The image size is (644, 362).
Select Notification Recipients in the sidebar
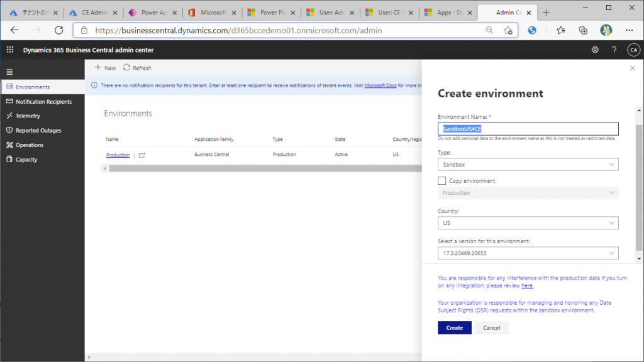click(43, 101)
